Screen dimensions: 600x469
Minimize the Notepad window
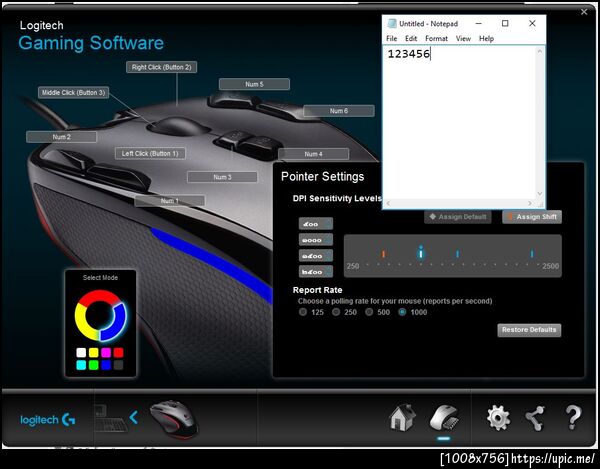[478, 23]
